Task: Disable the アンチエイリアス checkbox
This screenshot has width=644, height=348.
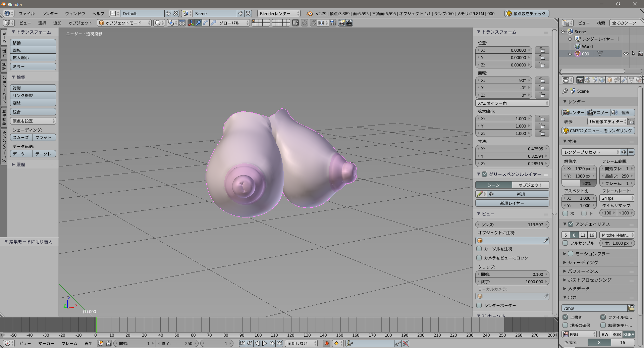Action: 571,224
